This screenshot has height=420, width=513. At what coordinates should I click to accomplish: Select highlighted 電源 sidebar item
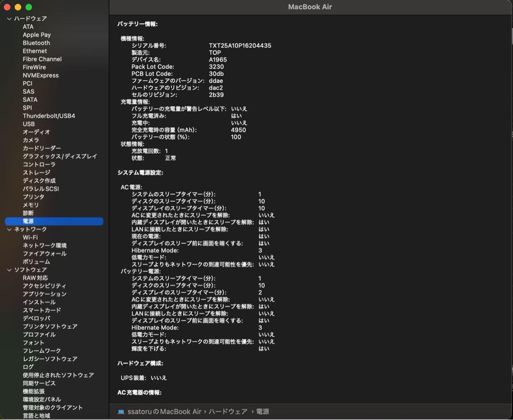(54, 221)
